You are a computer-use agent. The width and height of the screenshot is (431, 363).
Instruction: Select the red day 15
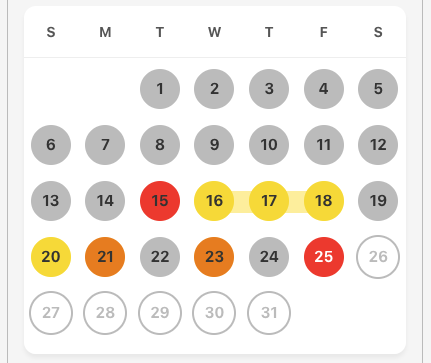point(160,201)
